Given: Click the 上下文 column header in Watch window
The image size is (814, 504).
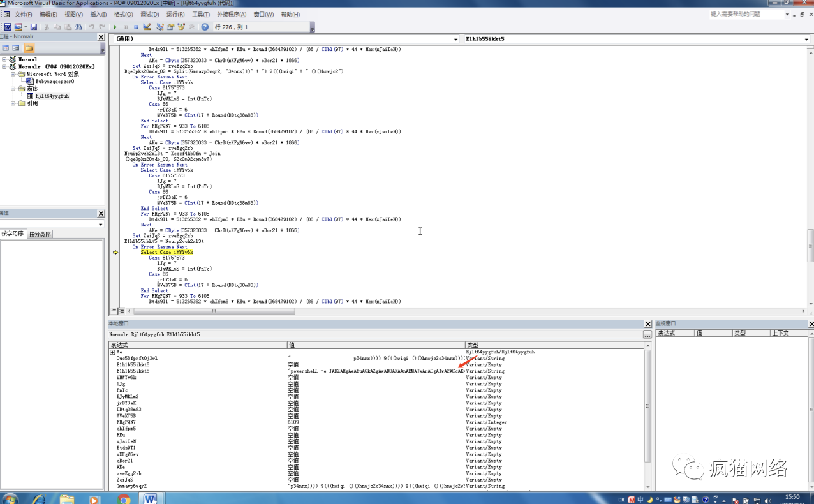Looking at the screenshot, I should [790, 333].
